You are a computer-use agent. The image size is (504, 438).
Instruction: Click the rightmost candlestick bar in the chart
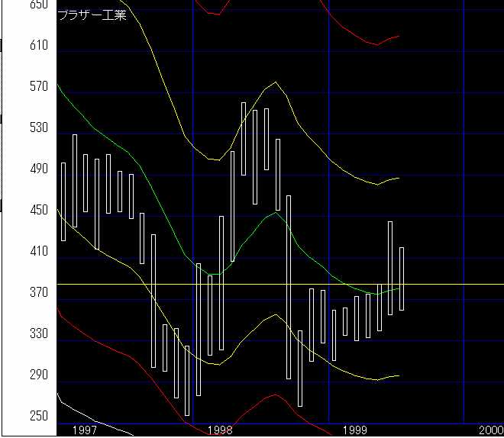(x=402, y=279)
